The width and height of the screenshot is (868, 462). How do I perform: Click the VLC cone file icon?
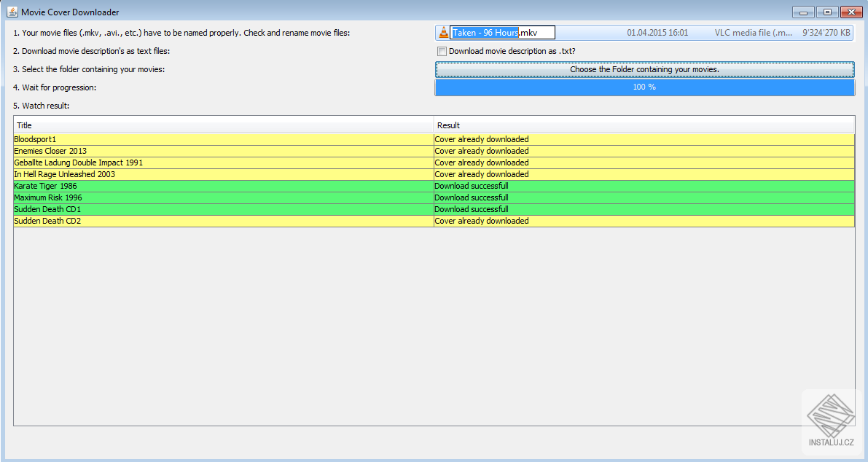(443, 33)
